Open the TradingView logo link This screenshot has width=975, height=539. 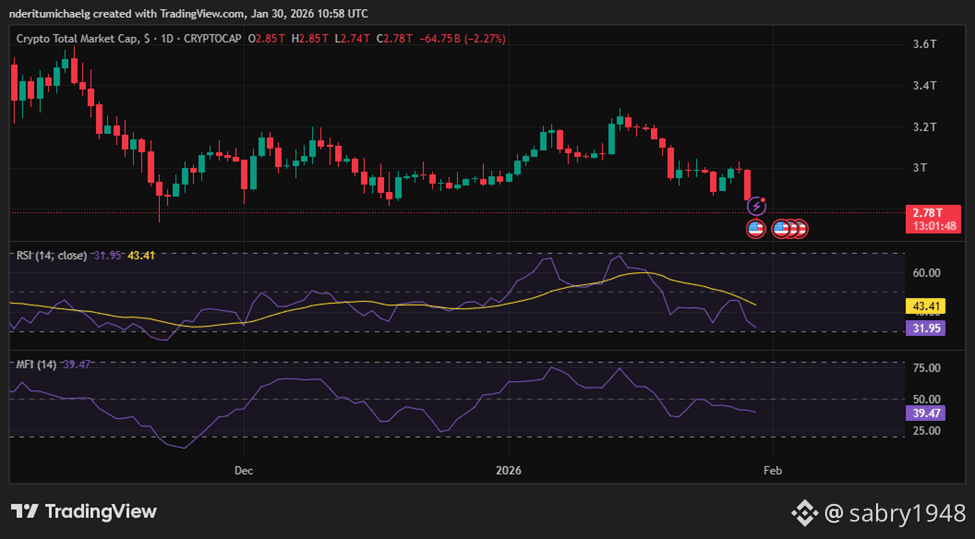point(84,512)
